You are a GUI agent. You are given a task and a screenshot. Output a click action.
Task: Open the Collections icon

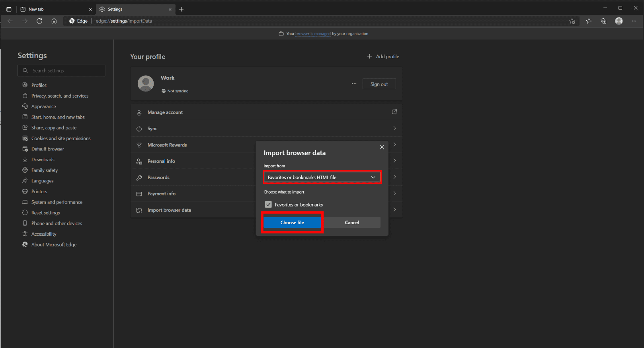(603, 21)
